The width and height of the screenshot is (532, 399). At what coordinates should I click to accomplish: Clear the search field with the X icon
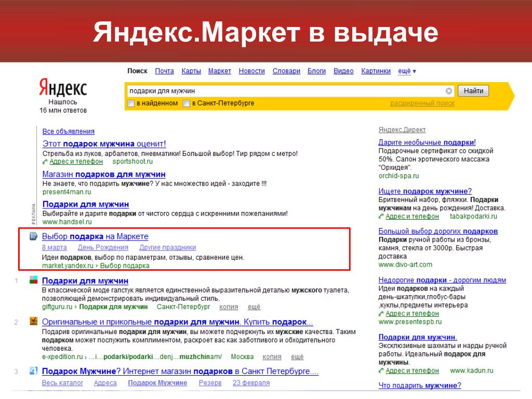(448, 91)
